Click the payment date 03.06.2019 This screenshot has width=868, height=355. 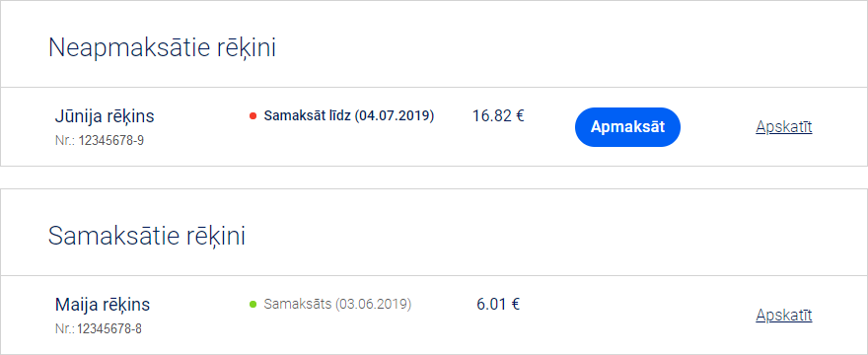click(x=374, y=304)
